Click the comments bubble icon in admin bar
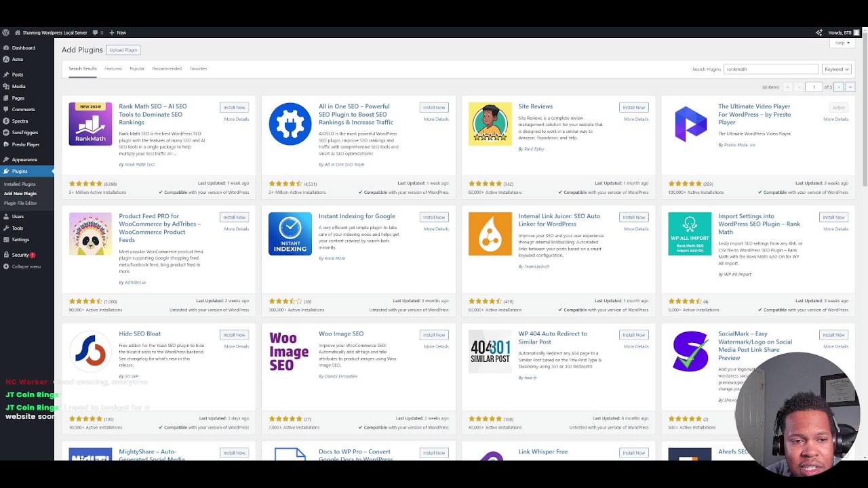The height and width of the screenshot is (488, 868). [98, 33]
